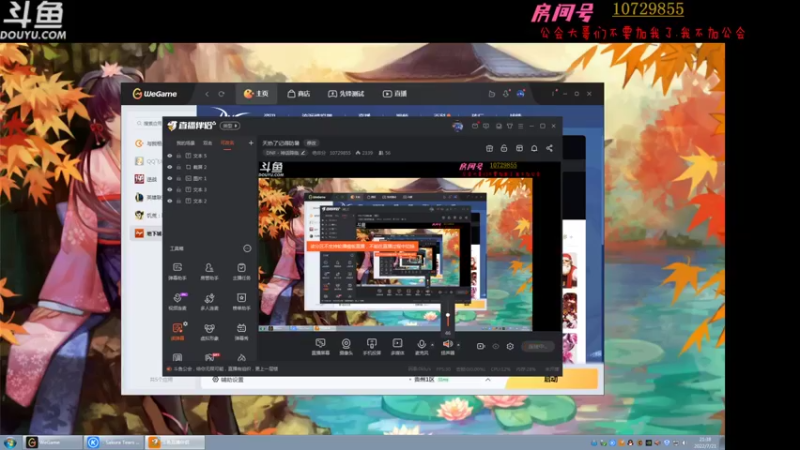The height and width of the screenshot is (450, 800).
Task: Switch to the 主页 tab in WeGame
Action: click(x=256, y=94)
